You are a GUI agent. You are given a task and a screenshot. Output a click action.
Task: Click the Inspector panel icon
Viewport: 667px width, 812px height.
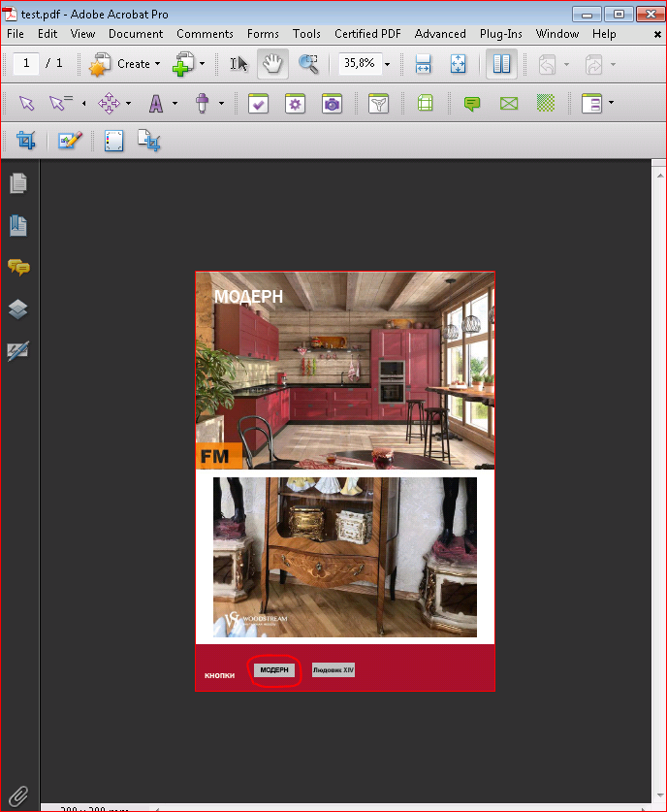coord(591,104)
